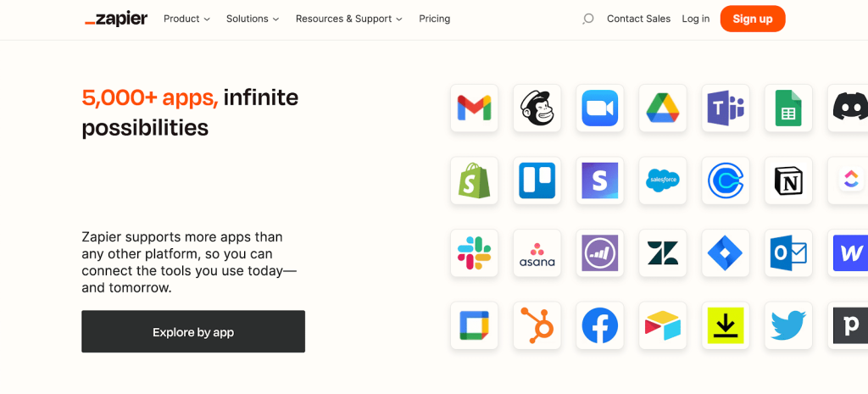The width and height of the screenshot is (868, 394).
Task: Open the HubSpot app icon
Action: [x=537, y=325]
